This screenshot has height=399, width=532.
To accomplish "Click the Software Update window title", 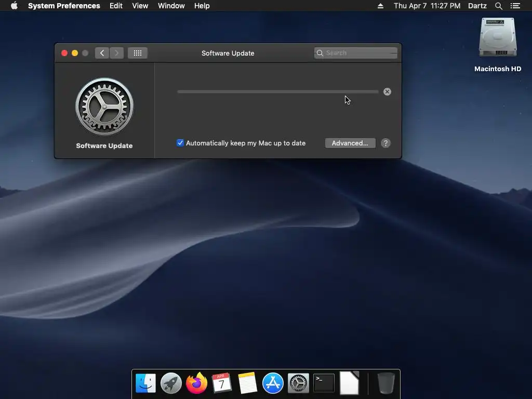I will pos(228,54).
